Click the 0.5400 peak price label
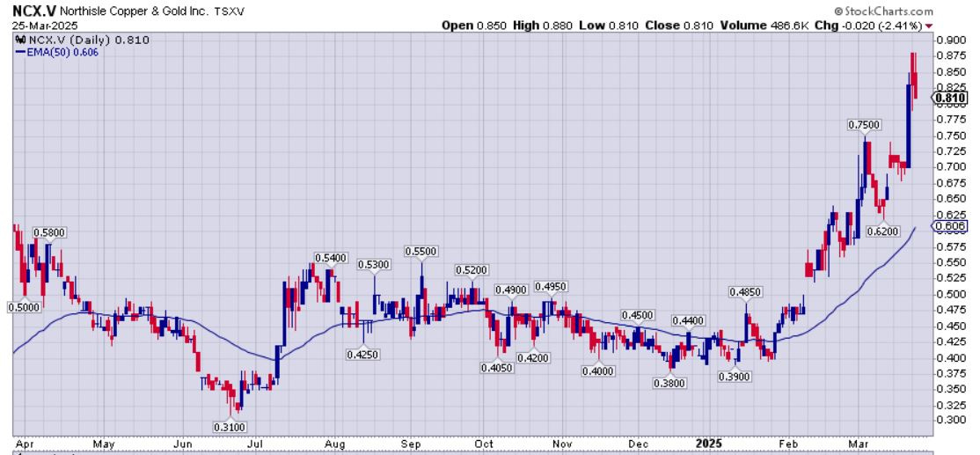This screenshot has height=455, width=980. pos(332,258)
